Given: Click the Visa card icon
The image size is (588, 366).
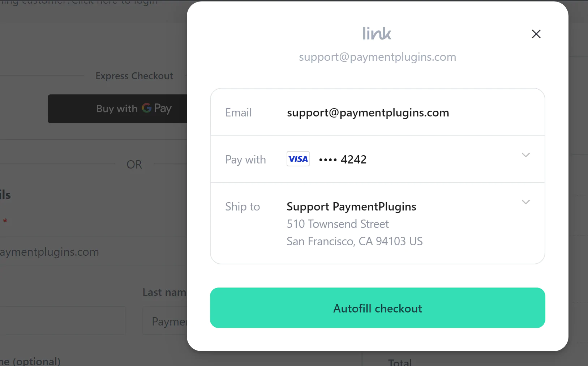Looking at the screenshot, I should (298, 159).
